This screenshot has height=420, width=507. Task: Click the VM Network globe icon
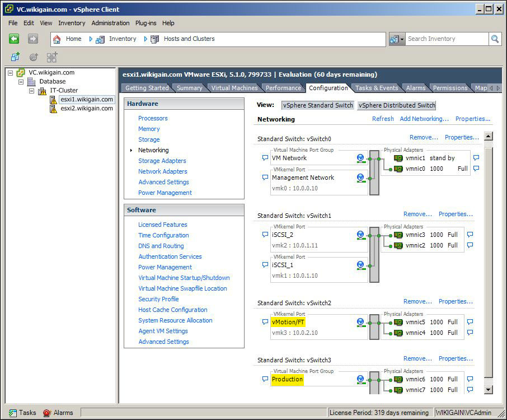[x=360, y=158]
